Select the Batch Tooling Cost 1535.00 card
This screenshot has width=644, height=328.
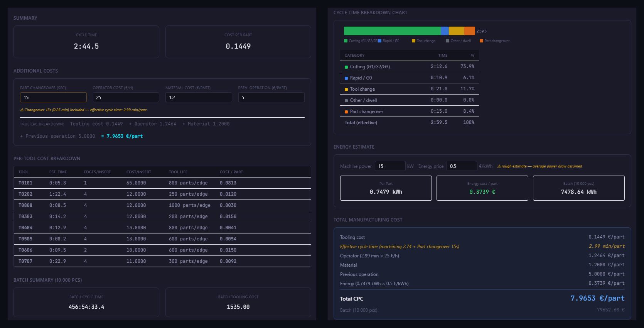click(238, 302)
